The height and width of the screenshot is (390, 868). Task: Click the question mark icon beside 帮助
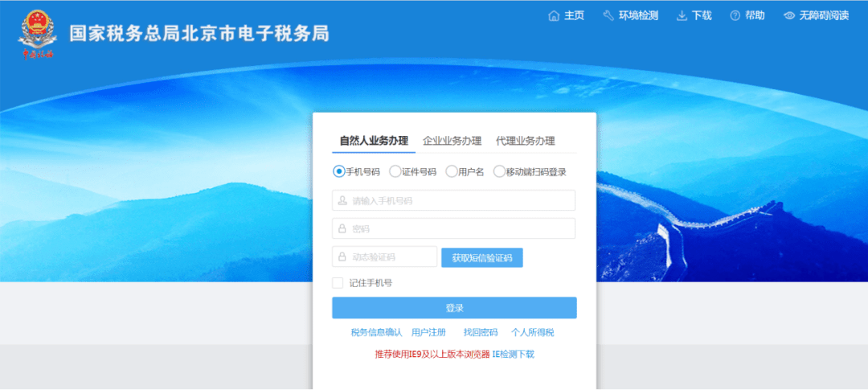click(x=735, y=16)
